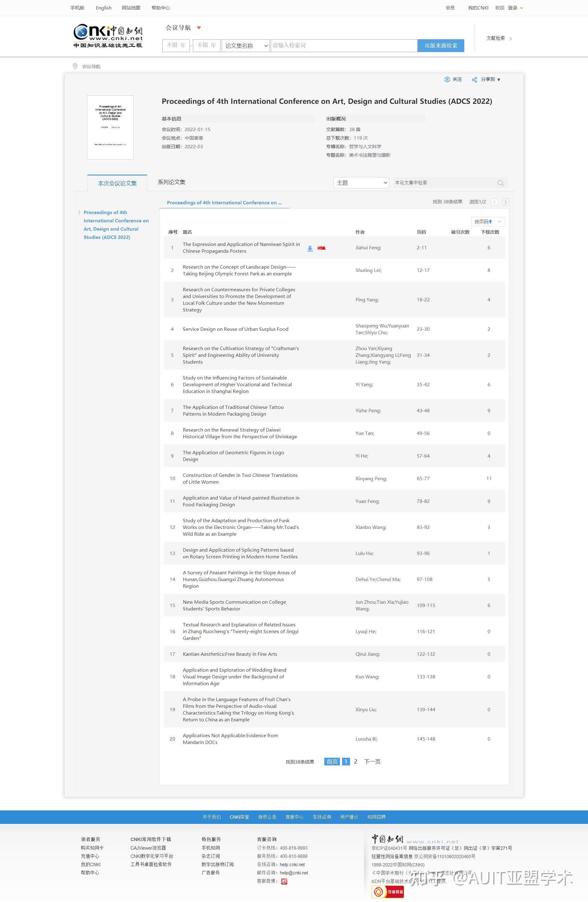The image size is (588, 902).
Task: Go to next results page arrow
Action: 505,202
